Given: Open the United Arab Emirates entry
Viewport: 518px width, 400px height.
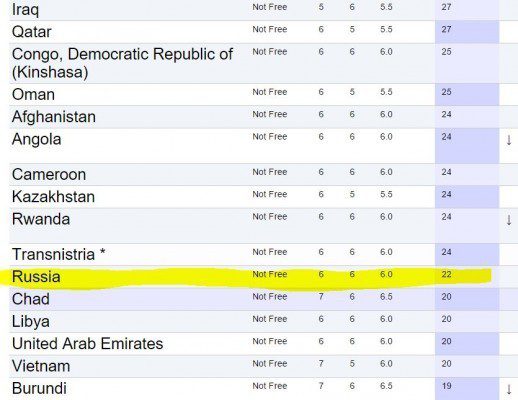Looking at the screenshot, I should coord(87,344).
